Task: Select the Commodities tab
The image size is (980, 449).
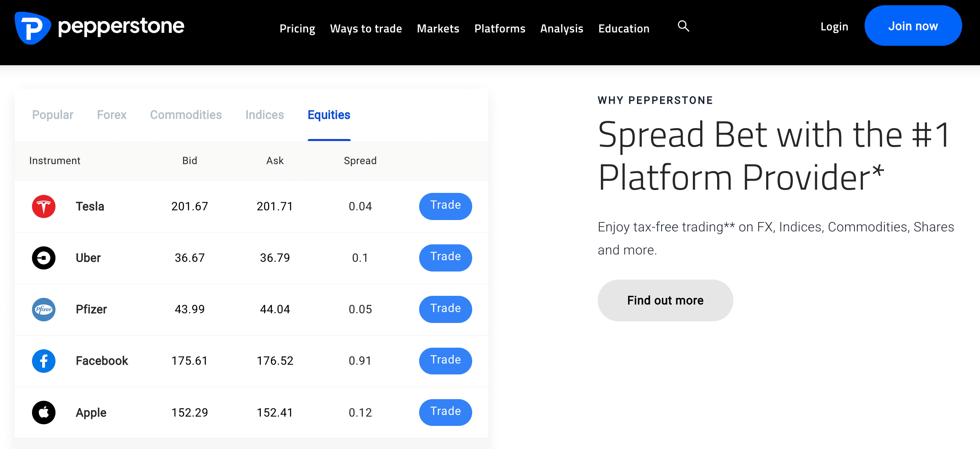Action: [186, 115]
